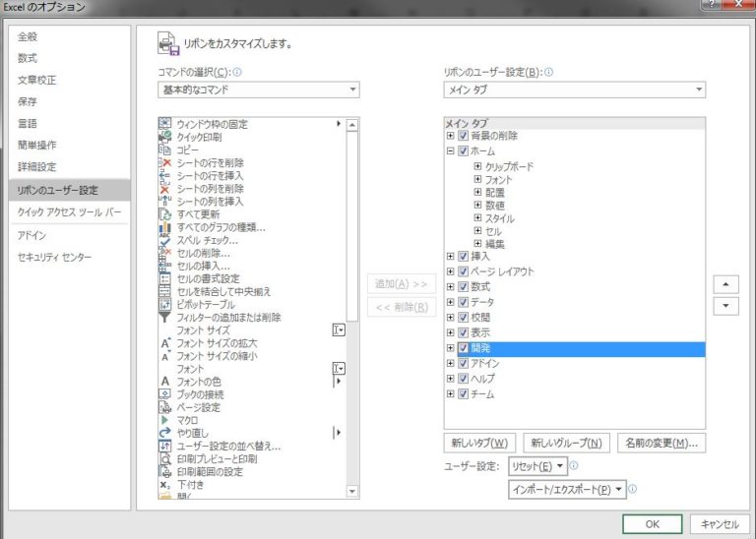Uncheck the 背景の削除 checkbox
The width and height of the screenshot is (756, 539).
point(464,136)
